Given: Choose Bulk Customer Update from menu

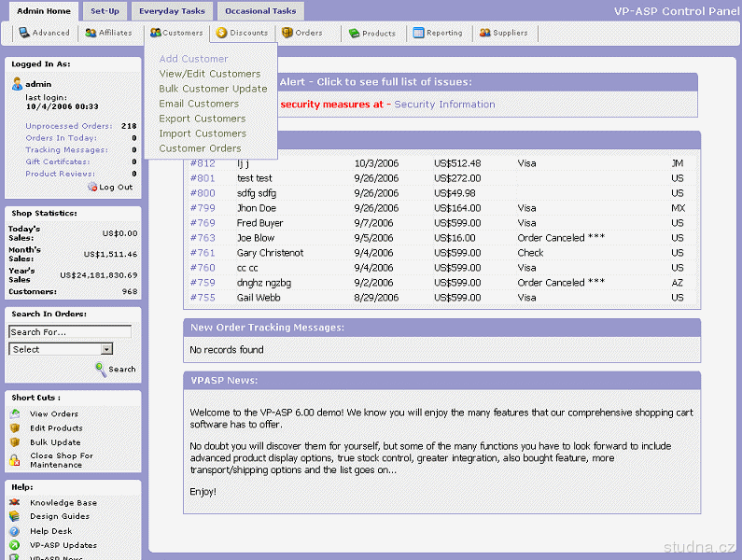Looking at the screenshot, I should 213,89.
